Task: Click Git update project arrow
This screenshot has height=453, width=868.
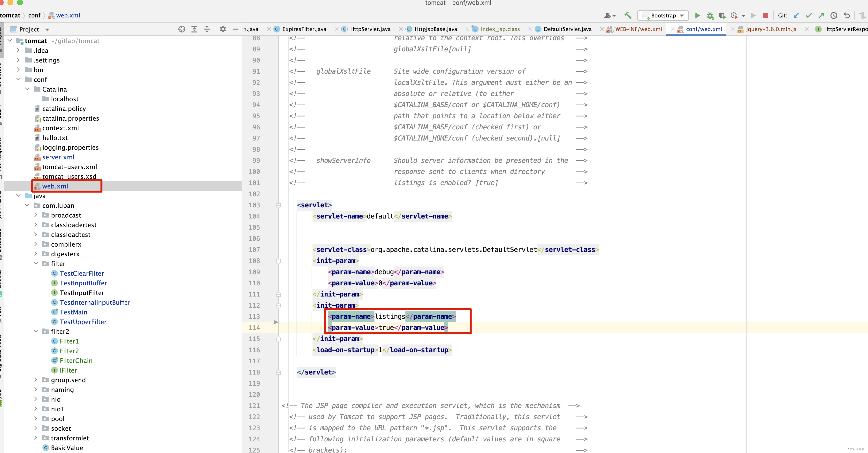Action: tap(796, 16)
